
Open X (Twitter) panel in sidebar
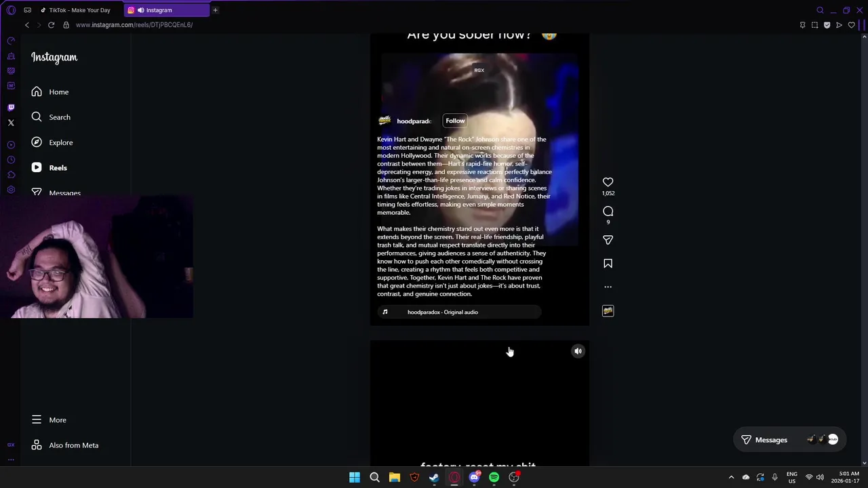(x=11, y=123)
